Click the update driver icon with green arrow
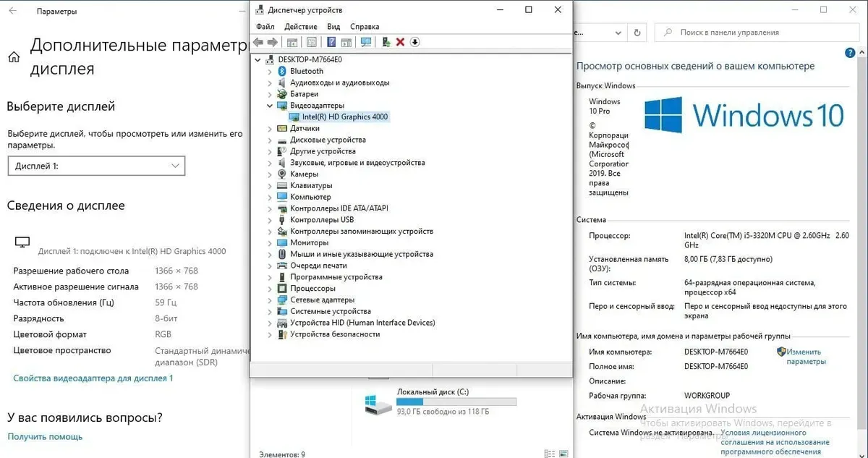The width and height of the screenshot is (868, 458). pyautogui.click(x=386, y=42)
